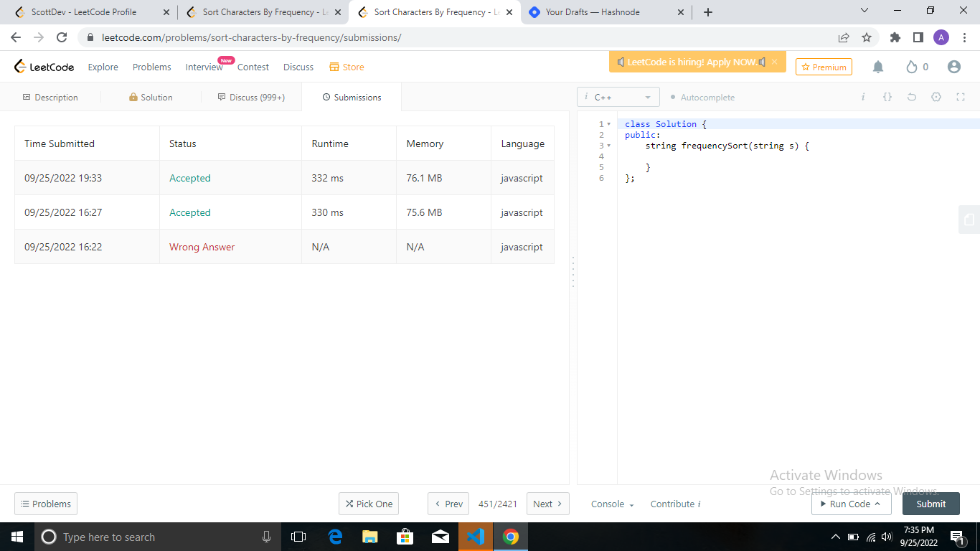Reset code to default icon
Image resolution: width=980 pixels, height=551 pixels.
[x=912, y=97]
